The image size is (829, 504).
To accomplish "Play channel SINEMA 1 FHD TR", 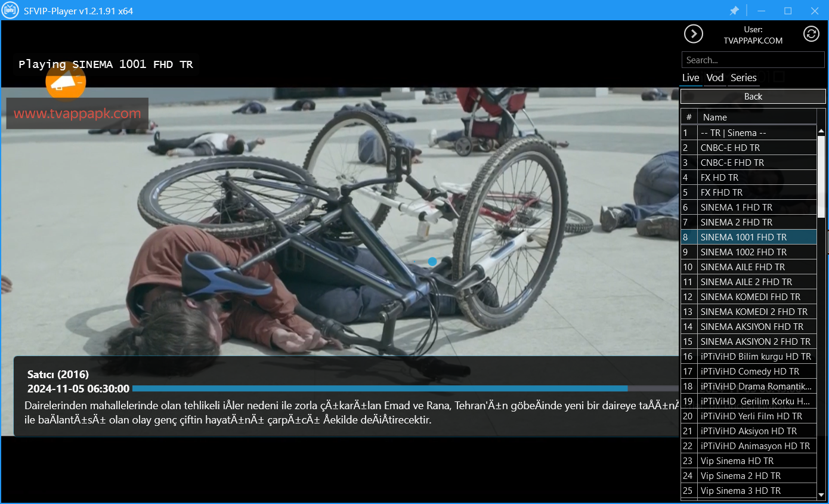I will point(748,207).
